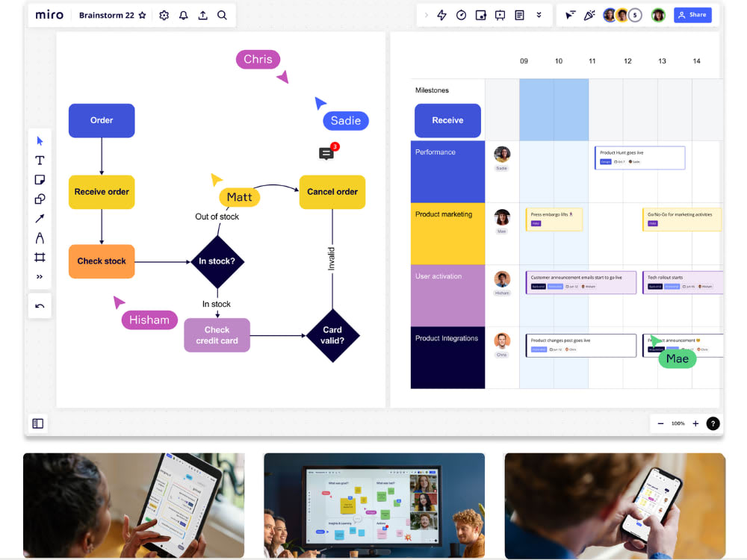Image resolution: width=747 pixels, height=560 pixels.
Task: Open board settings with the gear
Action: click(164, 15)
